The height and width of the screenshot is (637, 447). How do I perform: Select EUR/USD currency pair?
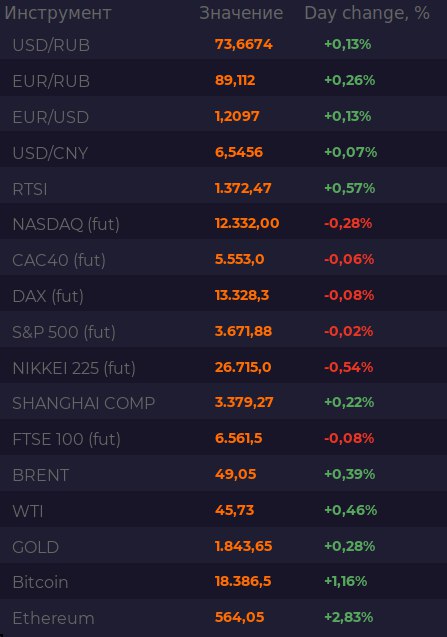[51, 117]
